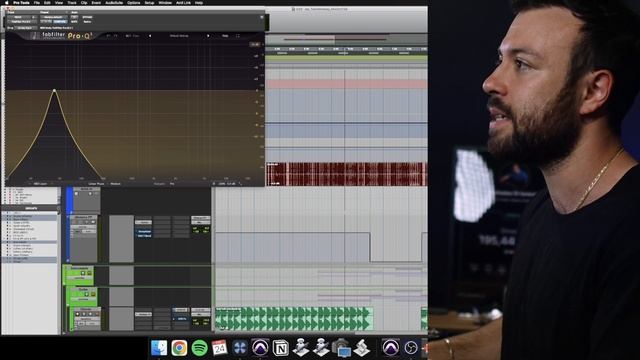Go to next Pro-Q 3 preset
This screenshot has width=640, height=360.
coord(208,36)
